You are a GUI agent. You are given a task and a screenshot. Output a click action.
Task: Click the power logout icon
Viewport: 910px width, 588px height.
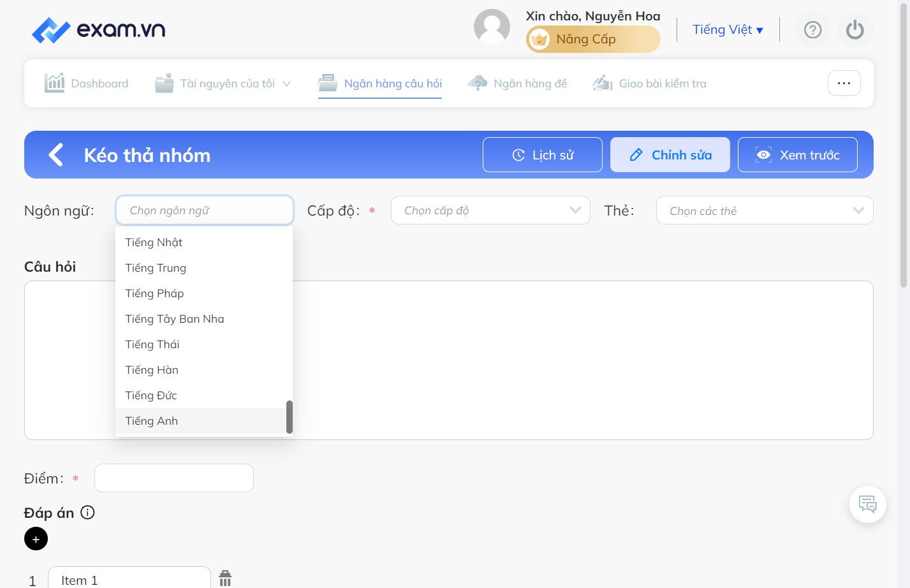click(x=855, y=30)
